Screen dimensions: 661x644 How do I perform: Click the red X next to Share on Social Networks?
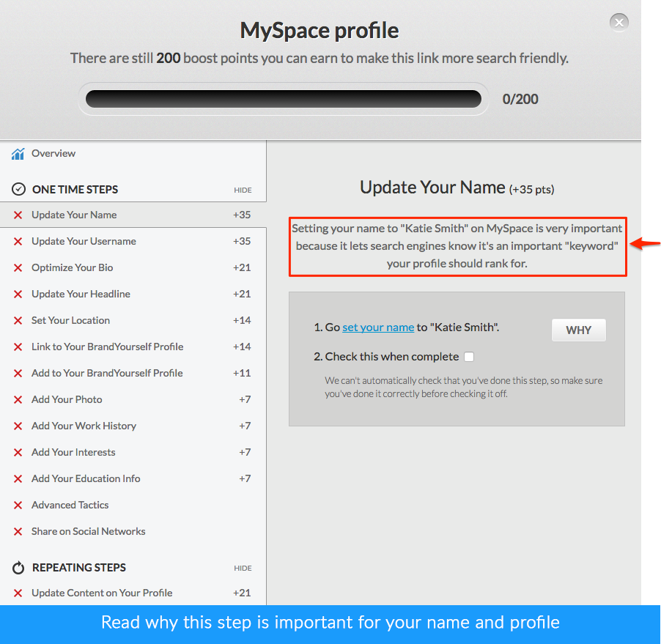[x=18, y=531]
